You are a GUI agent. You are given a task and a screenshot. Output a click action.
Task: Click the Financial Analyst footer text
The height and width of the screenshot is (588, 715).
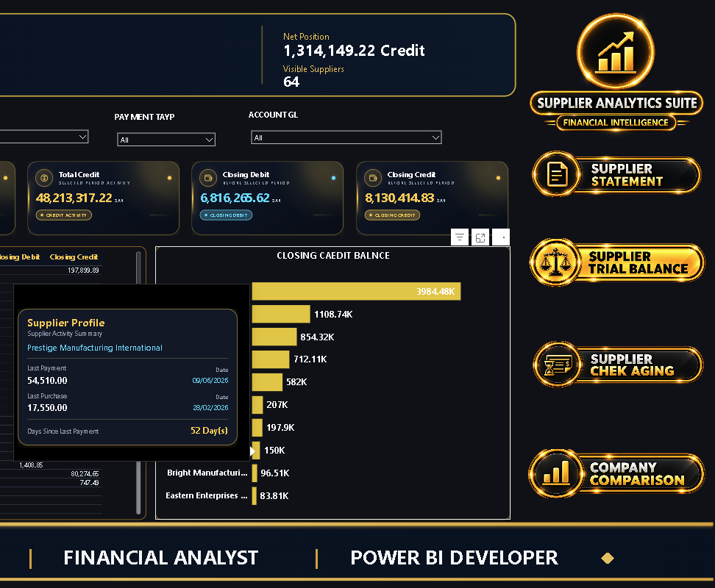[x=160, y=558]
